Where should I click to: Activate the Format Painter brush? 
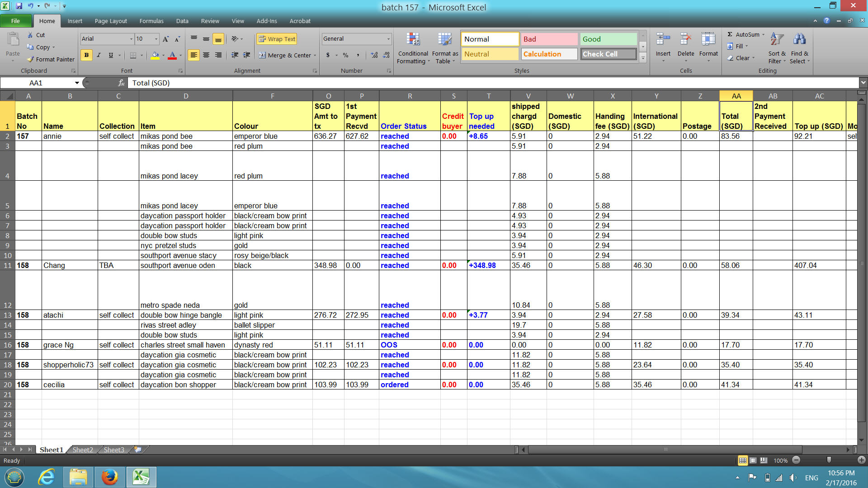(51, 59)
